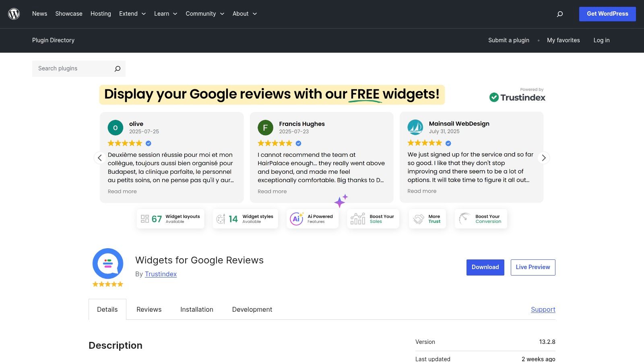Click olive's green avatar icon
The height and width of the screenshot is (362, 644).
116,128
